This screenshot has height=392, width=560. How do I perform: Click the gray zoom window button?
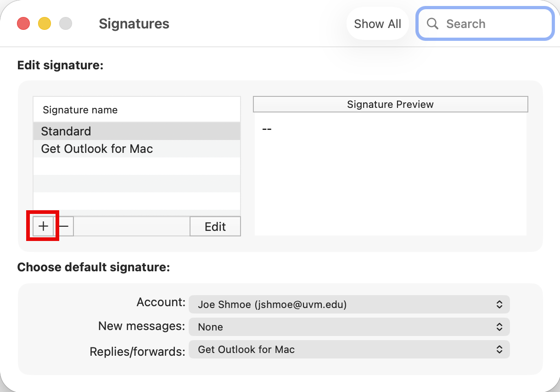point(66,23)
